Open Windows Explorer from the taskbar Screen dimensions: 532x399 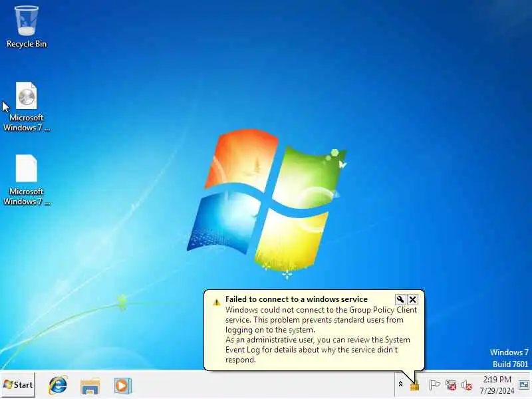click(90, 386)
